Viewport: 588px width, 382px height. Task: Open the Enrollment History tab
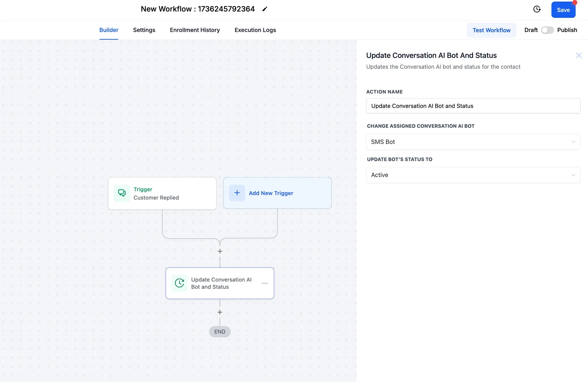[195, 30]
